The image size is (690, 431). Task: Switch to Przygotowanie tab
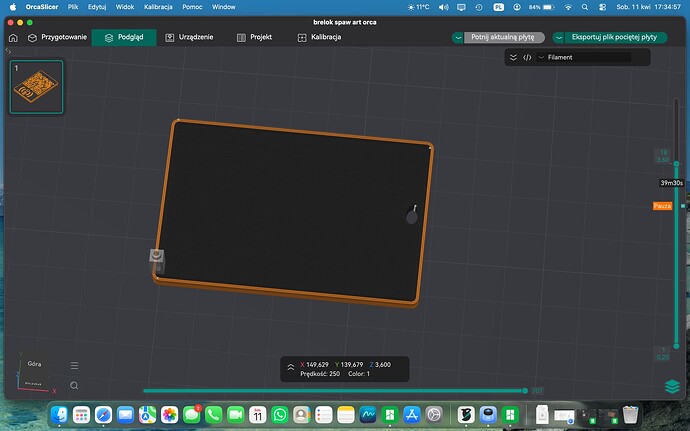(x=57, y=37)
